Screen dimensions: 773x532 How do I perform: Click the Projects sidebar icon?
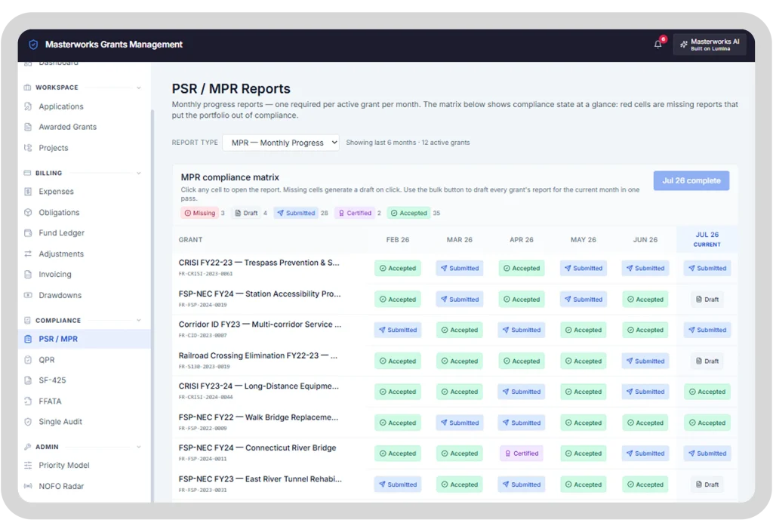[x=28, y=148]
